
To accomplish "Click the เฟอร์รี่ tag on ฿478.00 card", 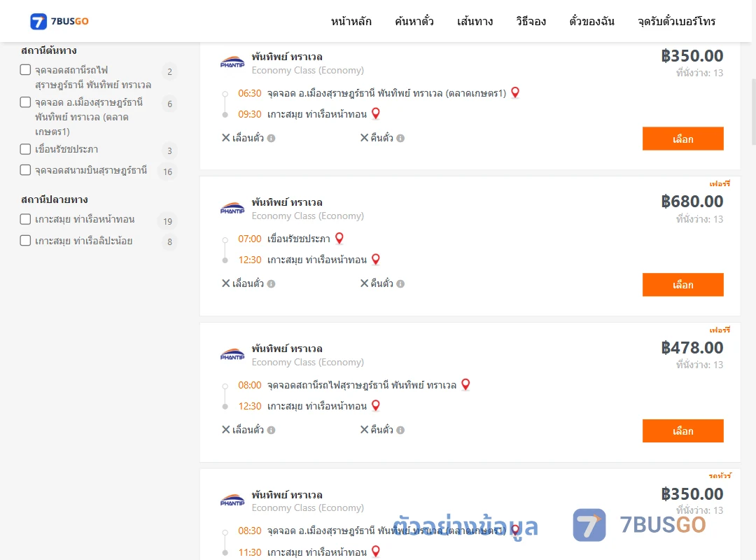I will [720, 330].
